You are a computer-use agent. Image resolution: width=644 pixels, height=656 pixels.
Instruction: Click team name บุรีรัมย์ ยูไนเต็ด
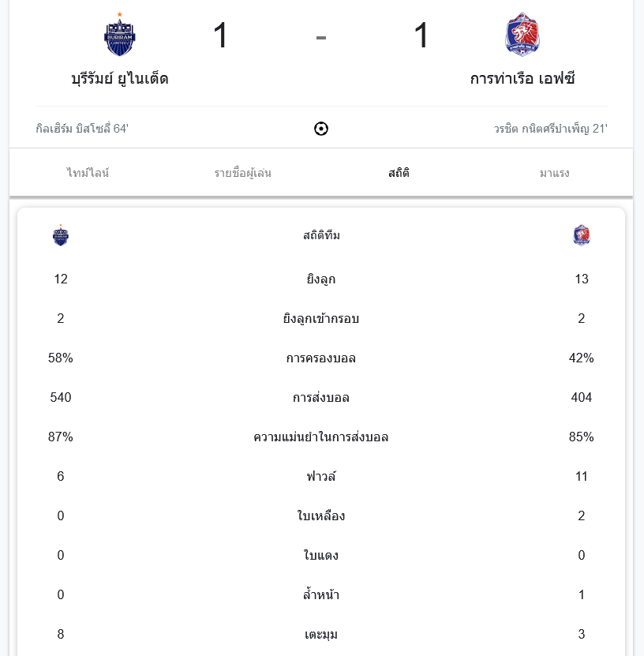point(120,79)
